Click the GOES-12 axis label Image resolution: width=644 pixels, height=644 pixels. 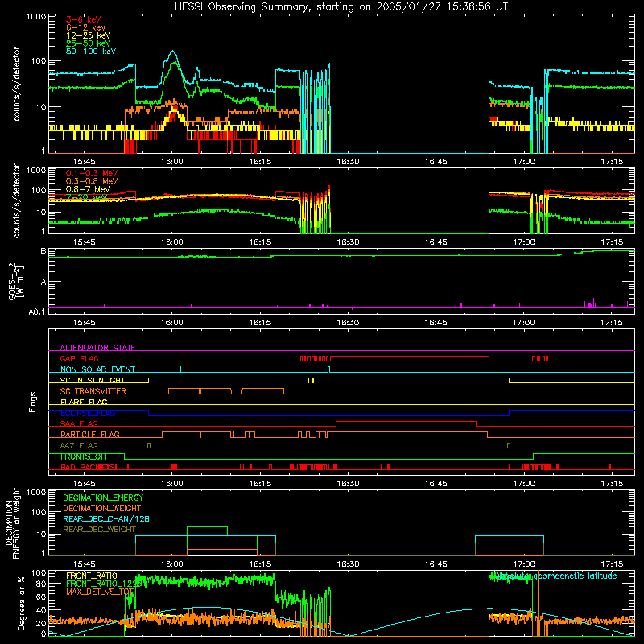tap(16, 281)
